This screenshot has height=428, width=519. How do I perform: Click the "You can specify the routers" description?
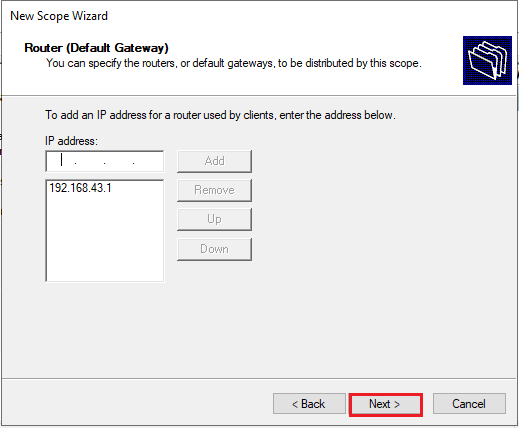(234, 63)
